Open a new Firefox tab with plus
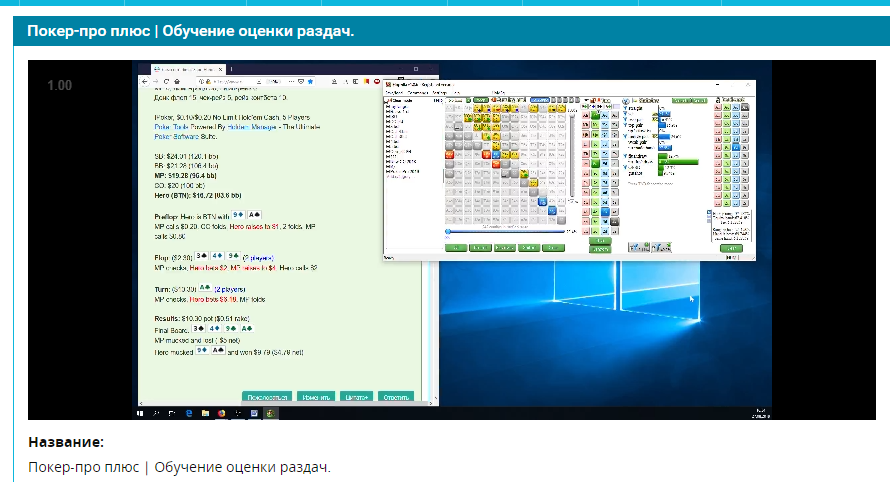The height and width of the screenshot is (482, 890). [x=232, y=69]
